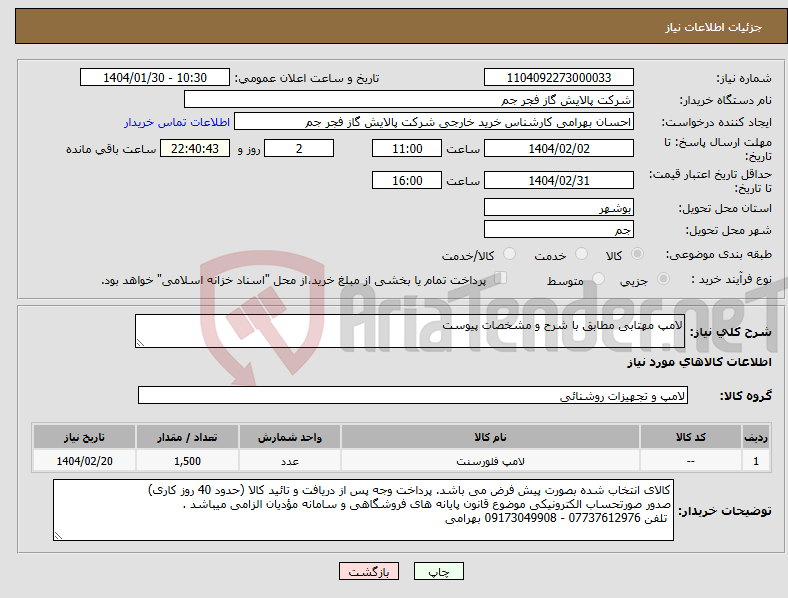Click the تاریخ نیاز column header
Screen dimensions: 788x598
click(x=84, y=437)
